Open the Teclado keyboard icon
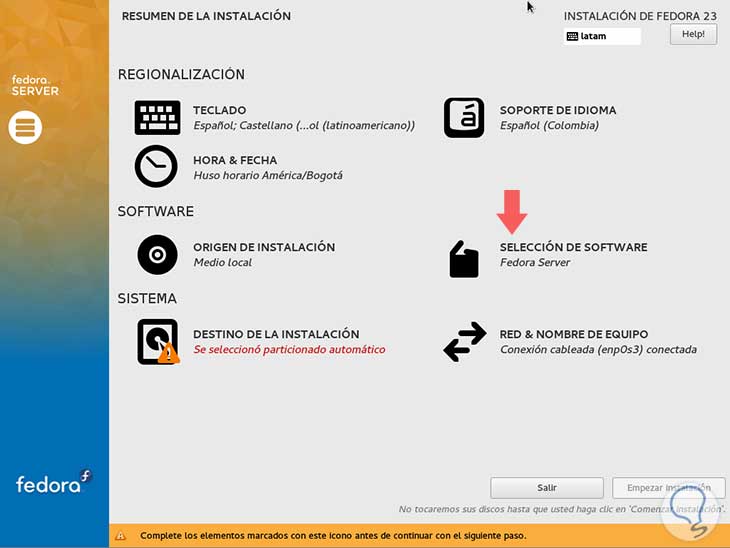The height and width of the screenshot is (548, 730). (157, 118)
